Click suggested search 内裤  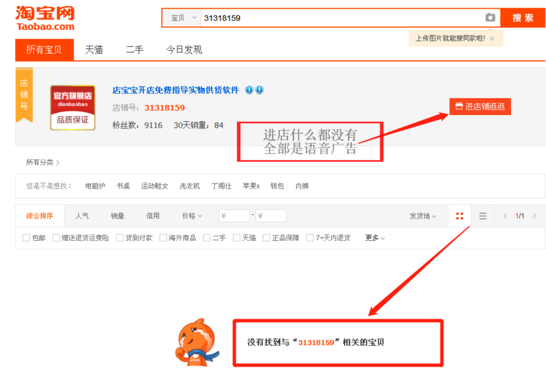coord(302,186)
